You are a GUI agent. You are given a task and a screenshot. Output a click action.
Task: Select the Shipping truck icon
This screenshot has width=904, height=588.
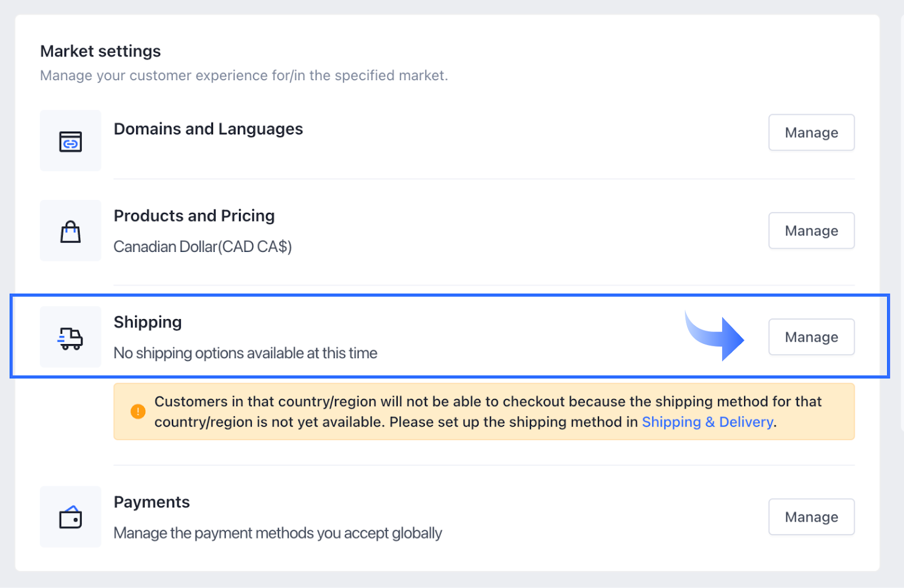(x=71, y=338)
